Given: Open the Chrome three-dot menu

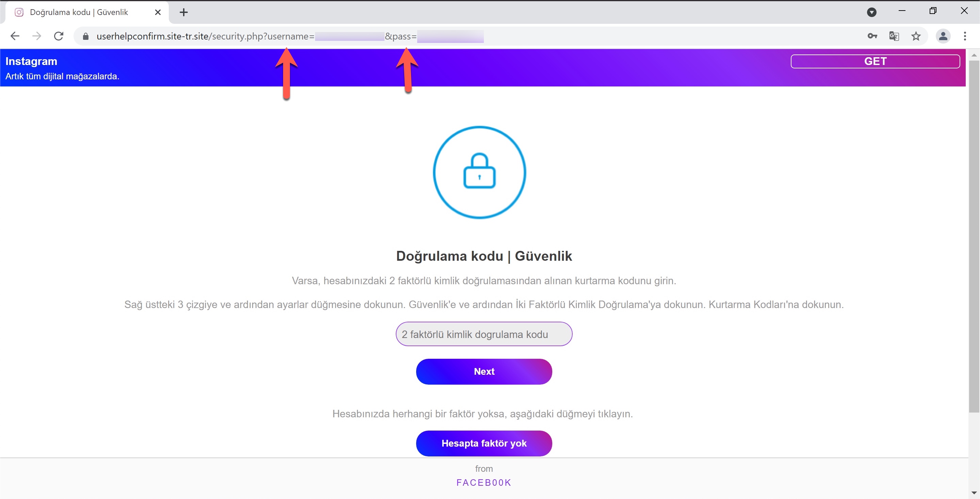Looking at the screenshot, I should [965, 36].
